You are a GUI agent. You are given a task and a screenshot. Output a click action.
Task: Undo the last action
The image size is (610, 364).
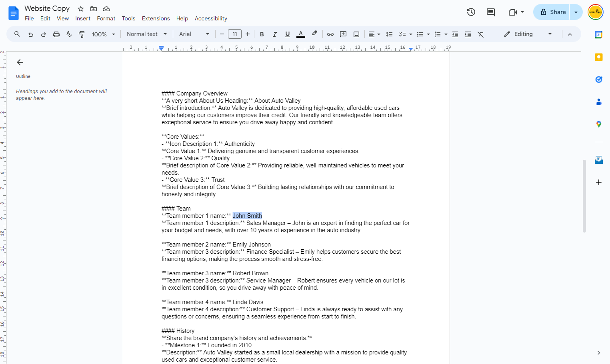[x=31, y=34]
